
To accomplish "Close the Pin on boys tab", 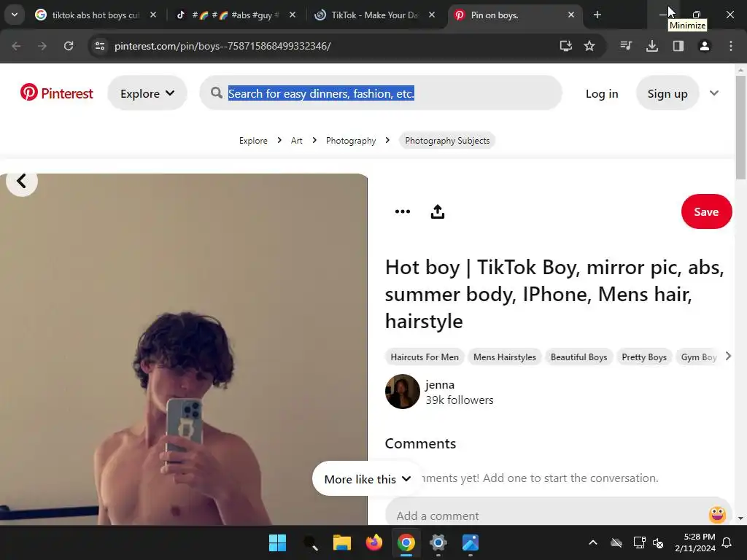I will pos(570,15).
